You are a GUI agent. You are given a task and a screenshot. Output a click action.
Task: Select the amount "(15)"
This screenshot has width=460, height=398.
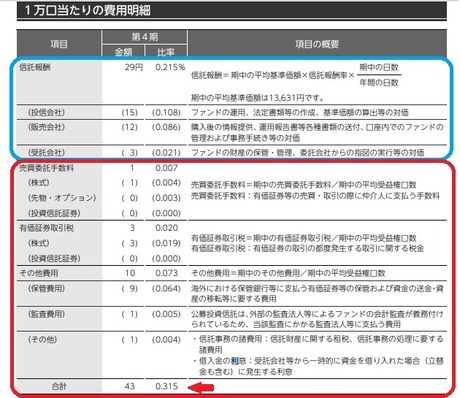click(x=130, y=113)
